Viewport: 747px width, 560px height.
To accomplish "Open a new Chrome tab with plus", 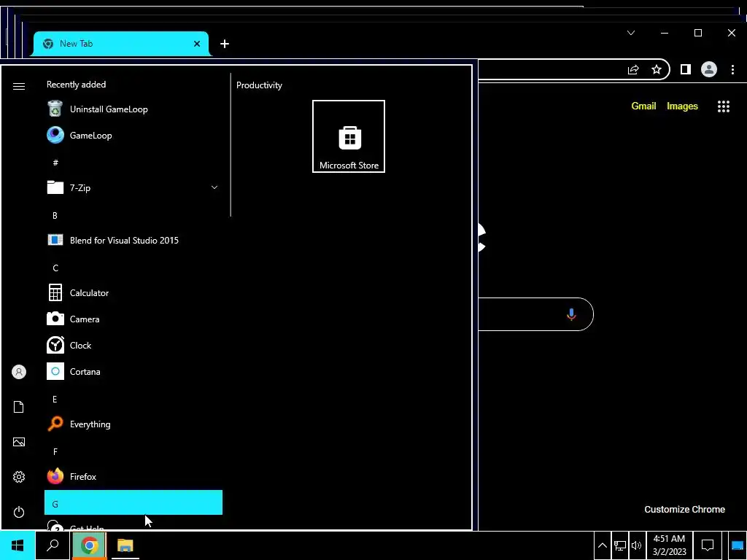I will (225, 44).
